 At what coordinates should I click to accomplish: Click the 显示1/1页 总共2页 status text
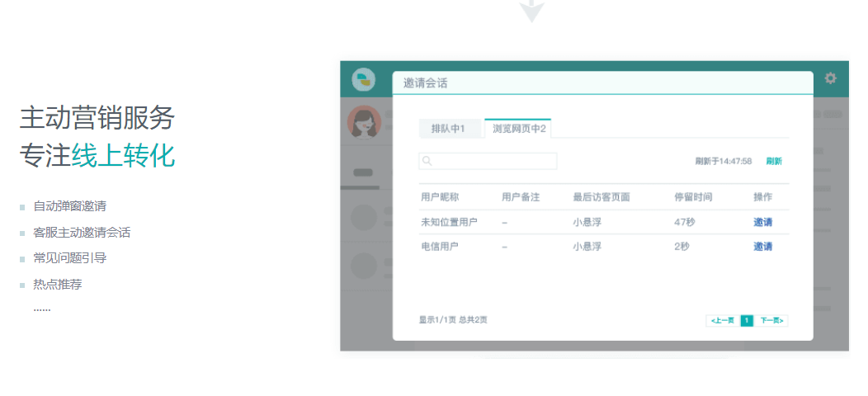tap(453, 320)
